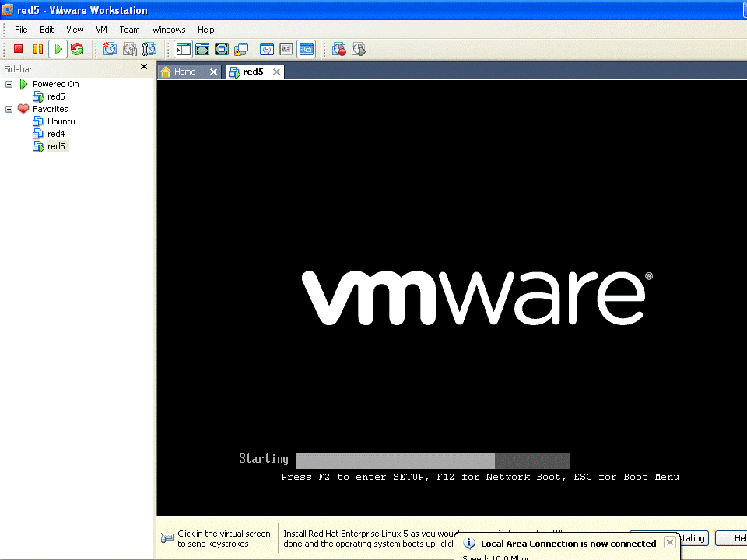Select red5 in Favorites
This screenshot has height=560, width=747.
(x=56, y=146)
